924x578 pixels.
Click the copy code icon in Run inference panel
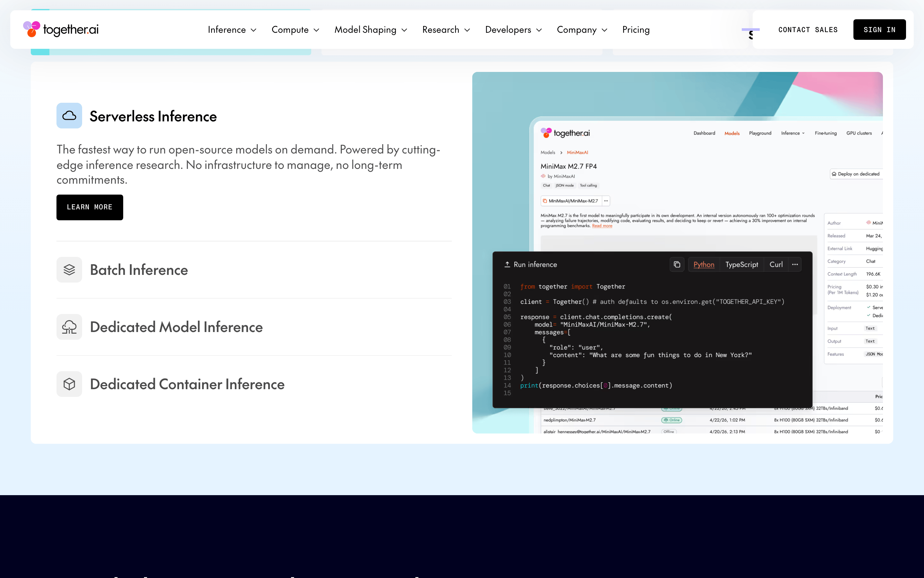coord(677,265)
